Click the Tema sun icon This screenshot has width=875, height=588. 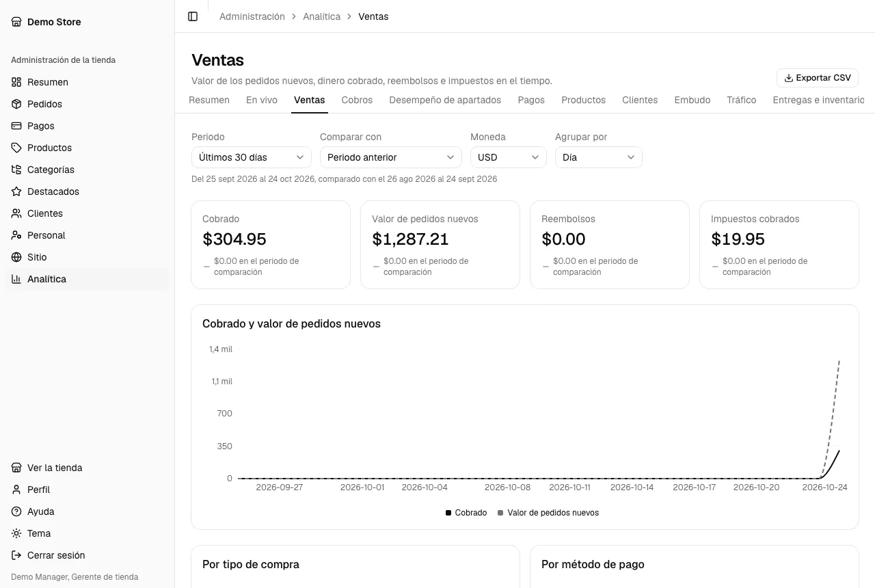(x=16, y=533)
